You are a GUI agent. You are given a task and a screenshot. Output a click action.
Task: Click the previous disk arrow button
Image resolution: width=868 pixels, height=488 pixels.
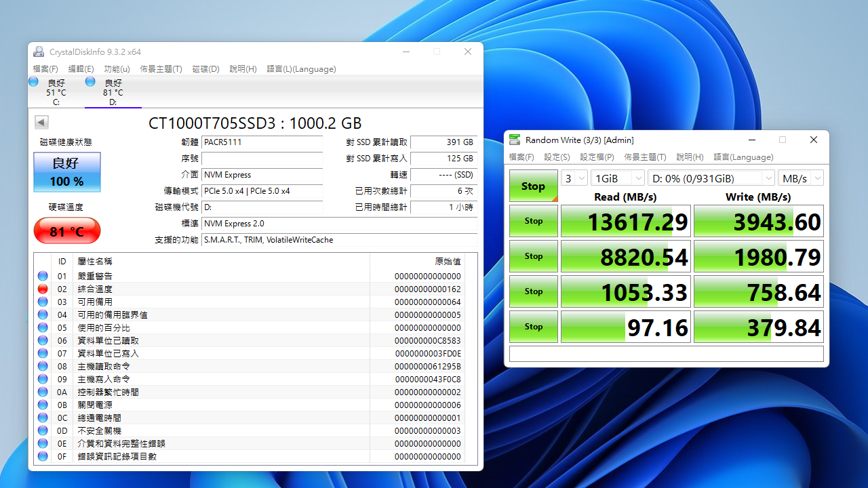click(41, 122)
